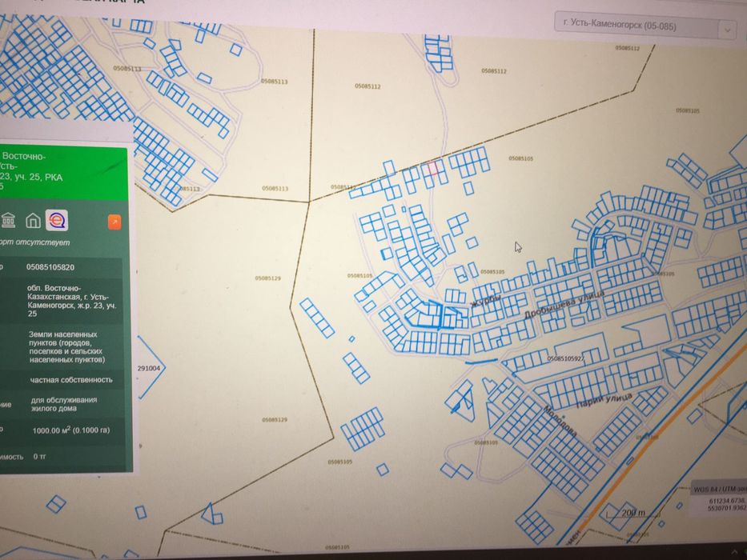Click the green address header of the info panel
The width and height of the screenshot is (747, 560).
coord(64,174)
